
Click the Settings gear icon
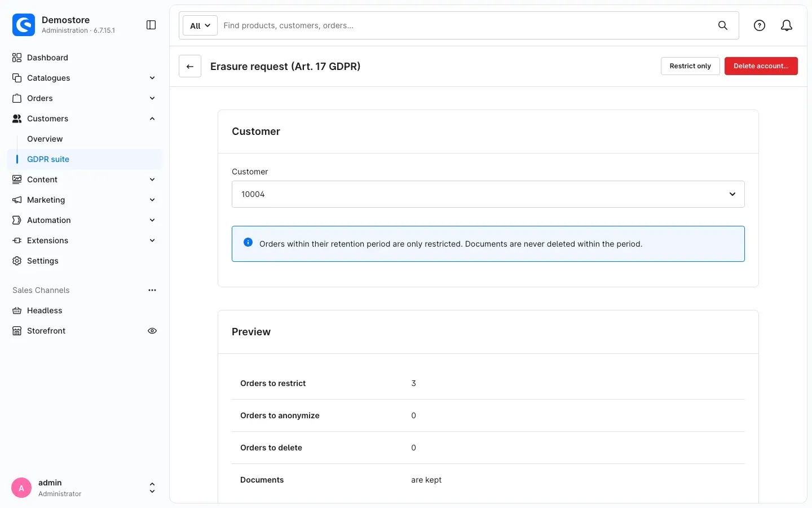click(17, 261)
